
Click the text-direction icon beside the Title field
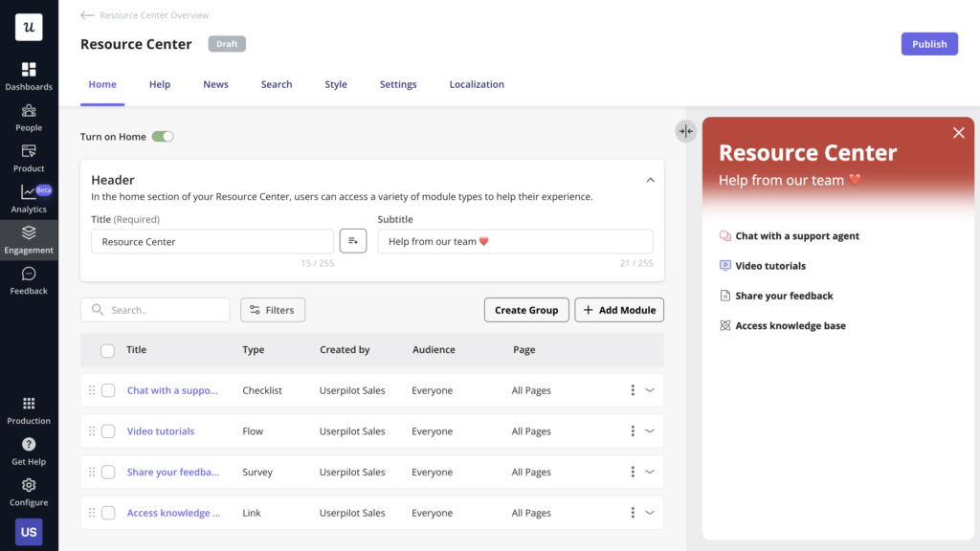(x=352, y=240)
